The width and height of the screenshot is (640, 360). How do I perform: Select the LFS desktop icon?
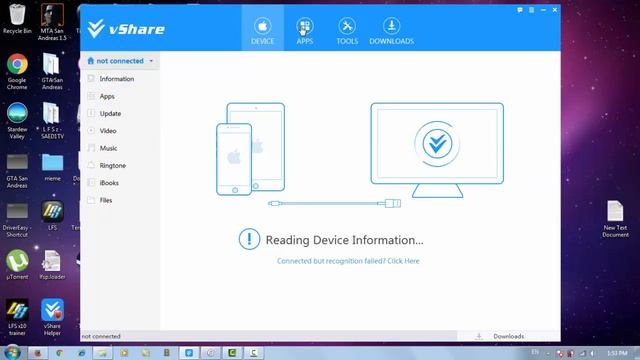coord(52,216)
